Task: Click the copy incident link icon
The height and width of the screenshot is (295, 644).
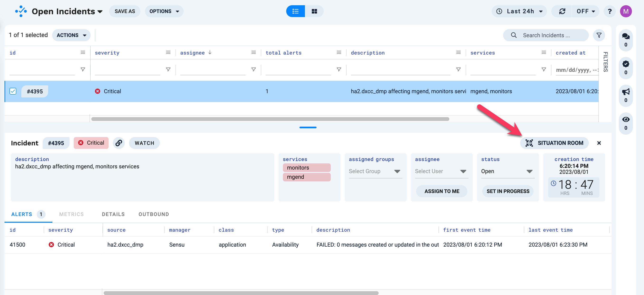Action: tap(119, 143)
